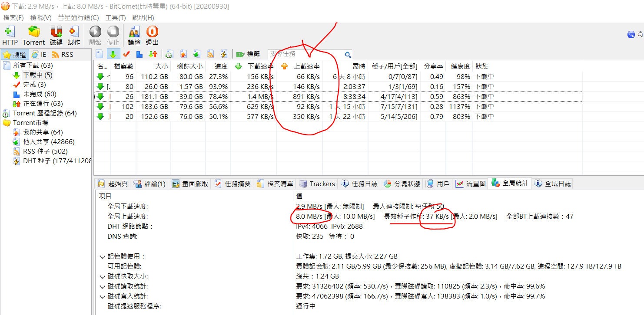Screen dimensions: 644x315
Task: Select 完成 (3) in sidebar tree
Action: (x=34, y=85)
